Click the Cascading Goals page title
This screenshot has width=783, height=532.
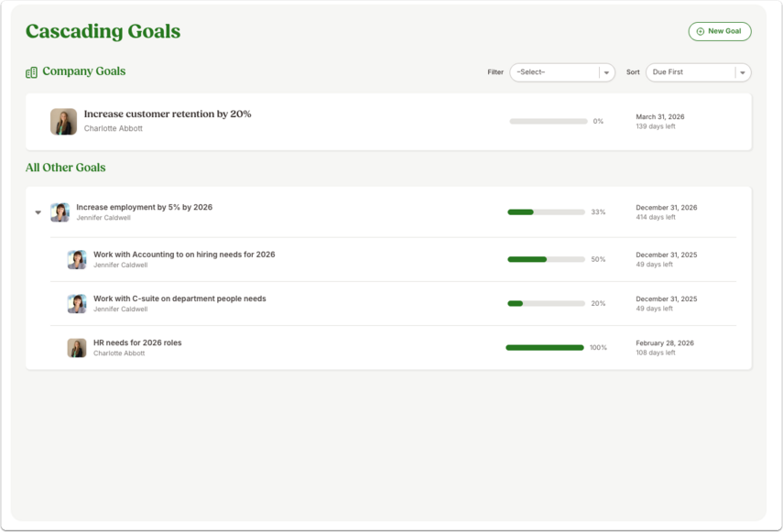(x=103, y=31)
